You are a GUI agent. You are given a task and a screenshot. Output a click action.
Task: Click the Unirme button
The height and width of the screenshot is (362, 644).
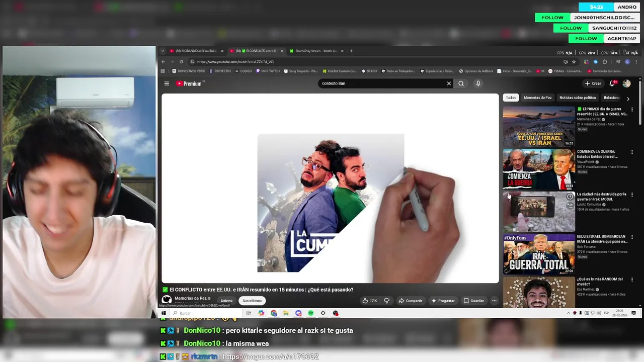pos(226,301)
